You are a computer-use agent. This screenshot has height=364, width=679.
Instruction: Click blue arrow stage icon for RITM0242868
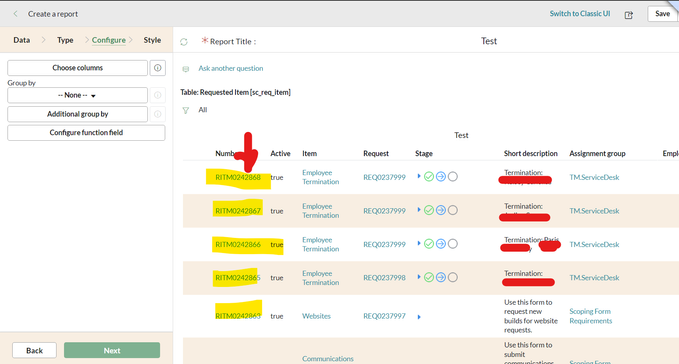(441, 177)
